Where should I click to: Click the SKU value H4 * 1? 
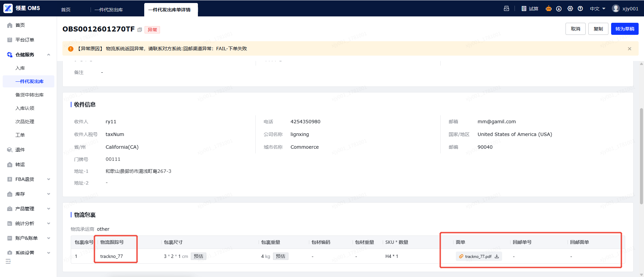pos(392,256)
